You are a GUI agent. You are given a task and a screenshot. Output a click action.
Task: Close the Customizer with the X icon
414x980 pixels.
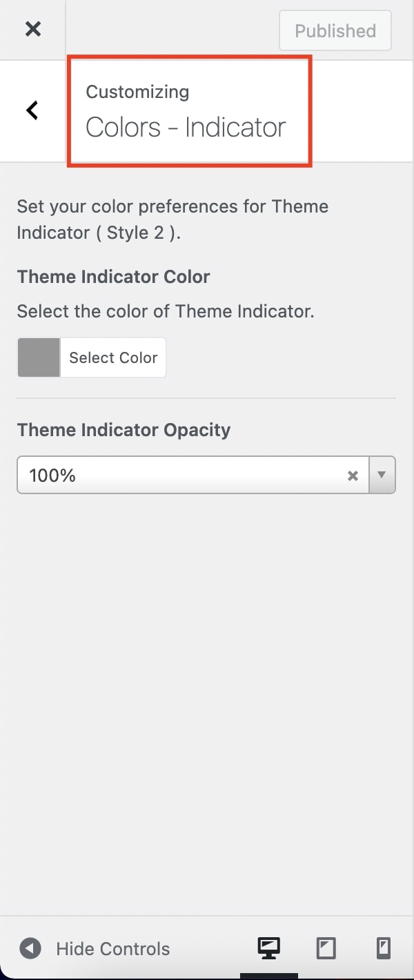point(32,29)
